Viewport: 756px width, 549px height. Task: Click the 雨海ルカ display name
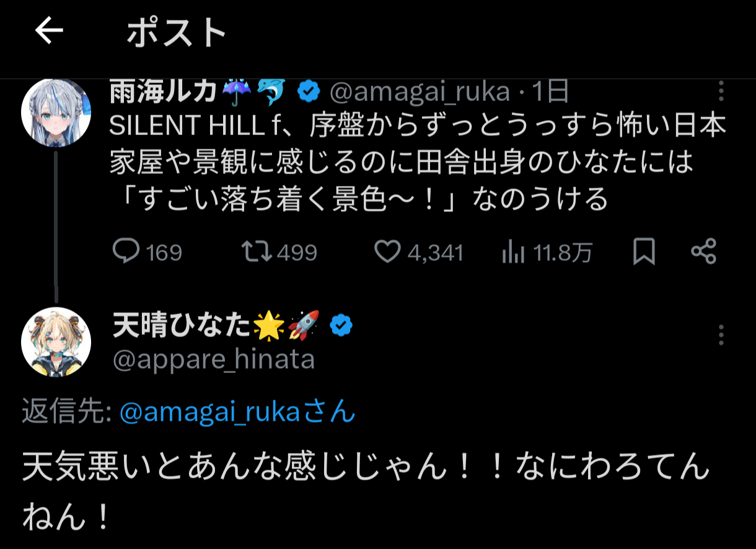[164, 92]
